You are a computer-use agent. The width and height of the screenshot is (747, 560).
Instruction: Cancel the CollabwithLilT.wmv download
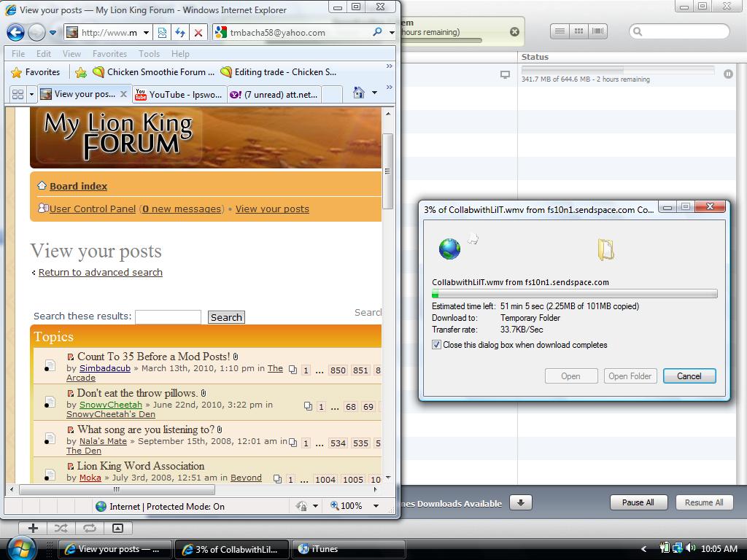tap(689, 376)
